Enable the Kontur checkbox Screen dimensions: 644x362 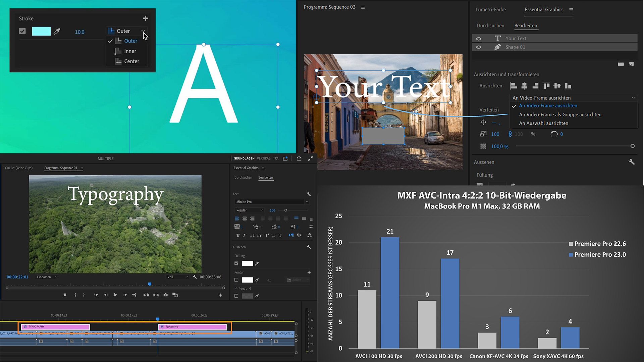[x=236, y=280]
